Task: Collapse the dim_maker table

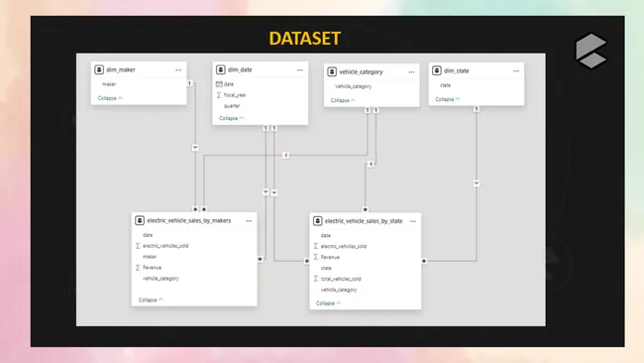Action: pyautogui.click(x=110, y=98)
